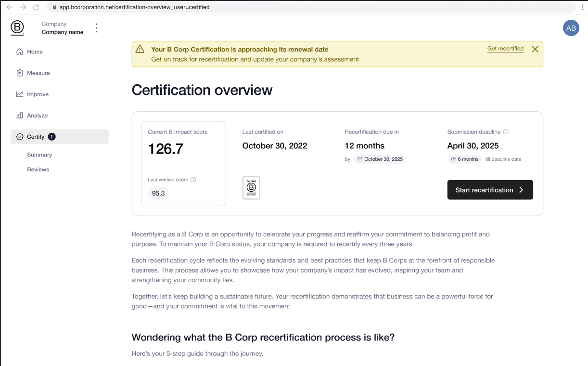This screenshot has height=366, width=588.
Task: Click the 'Last certified on' label
Action: coord(263,132)
